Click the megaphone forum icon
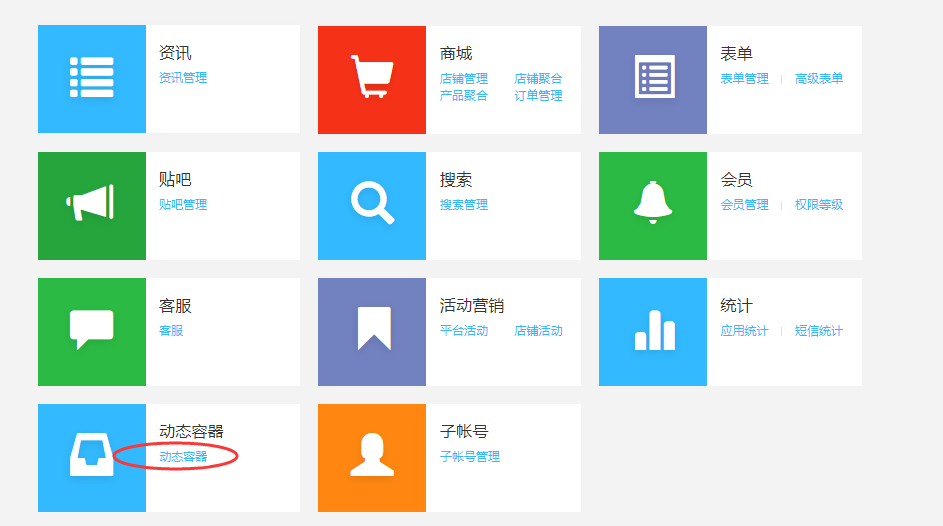 tap(92, 205)
